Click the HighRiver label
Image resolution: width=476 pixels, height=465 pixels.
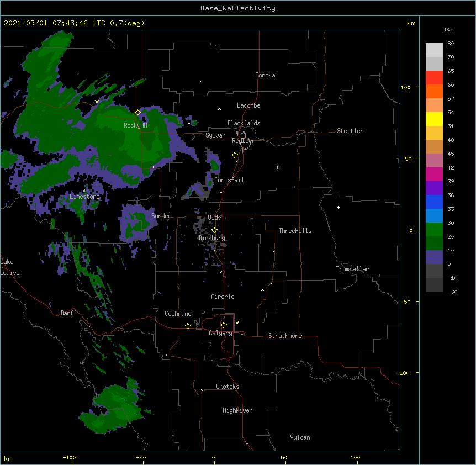pos(237,410)
